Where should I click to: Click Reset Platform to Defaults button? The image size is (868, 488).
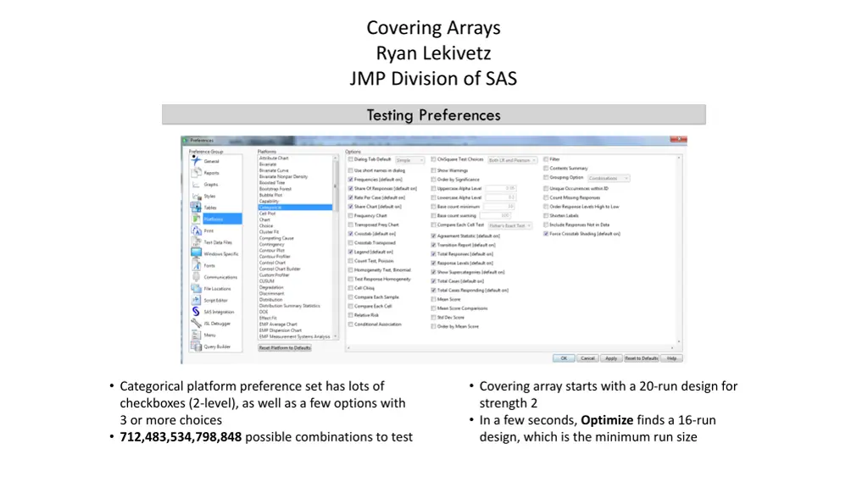[x=285, y=348]
